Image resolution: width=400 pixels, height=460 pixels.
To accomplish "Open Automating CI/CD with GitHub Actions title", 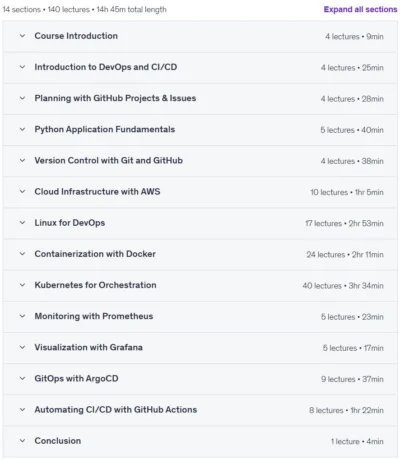I will point(116,409).
